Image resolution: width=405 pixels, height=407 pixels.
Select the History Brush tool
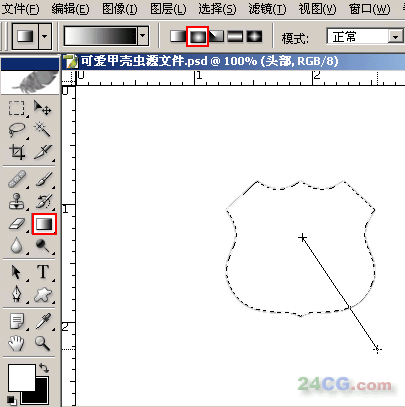pos(43,202)
